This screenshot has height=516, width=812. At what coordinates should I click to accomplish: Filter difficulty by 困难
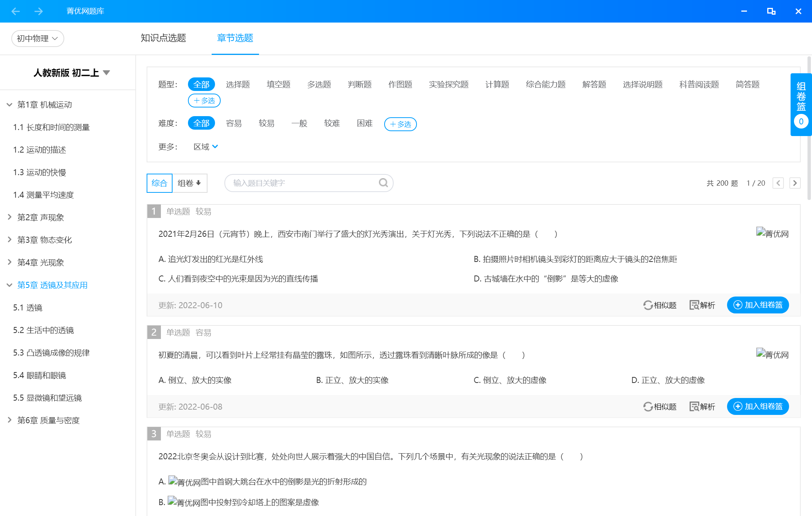[x=365, y=123]
